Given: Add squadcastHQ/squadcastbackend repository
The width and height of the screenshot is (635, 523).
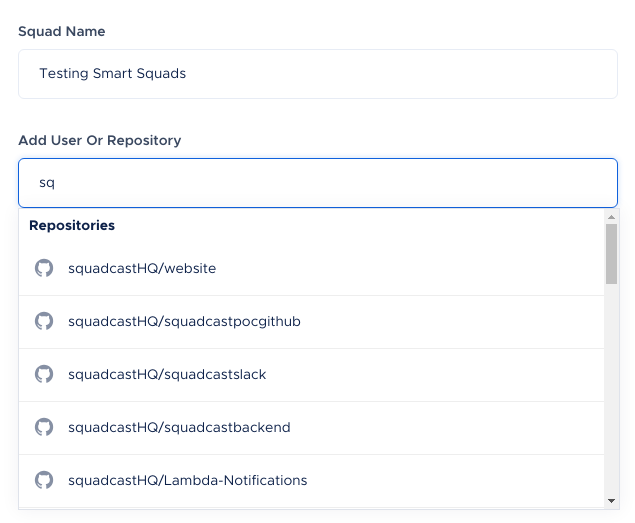Looking at the screenshot, I should coord(311,428).
